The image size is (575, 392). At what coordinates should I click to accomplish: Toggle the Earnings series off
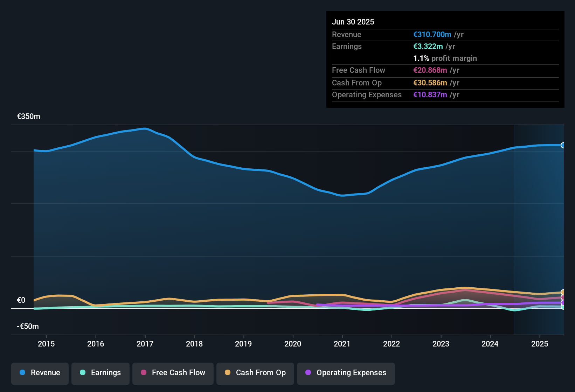pyautogui.click(x=100, y=373)
